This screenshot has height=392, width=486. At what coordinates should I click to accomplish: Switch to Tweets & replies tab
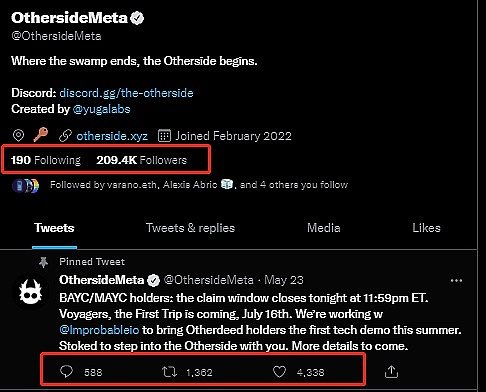[190, 228]
